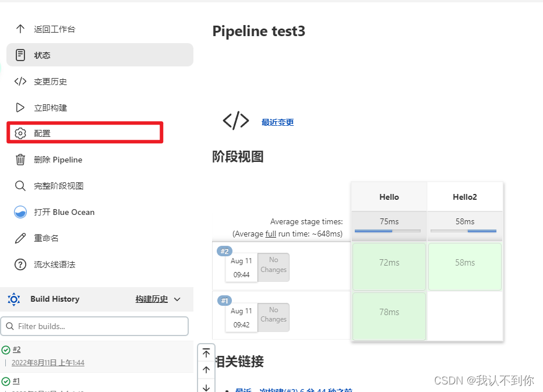Click the 构建历史 trend link
This screenshot has height=392, width=543.
(151, 299)
